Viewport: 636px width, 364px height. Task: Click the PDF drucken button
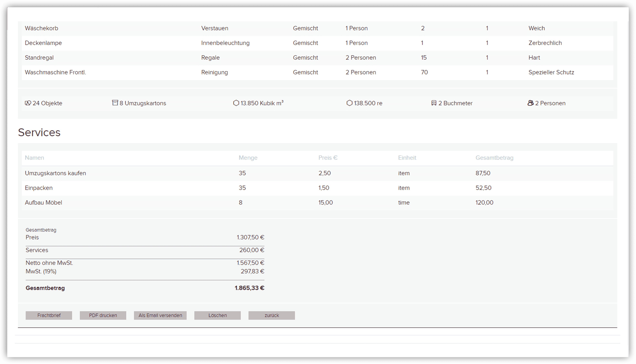[103, 315]
